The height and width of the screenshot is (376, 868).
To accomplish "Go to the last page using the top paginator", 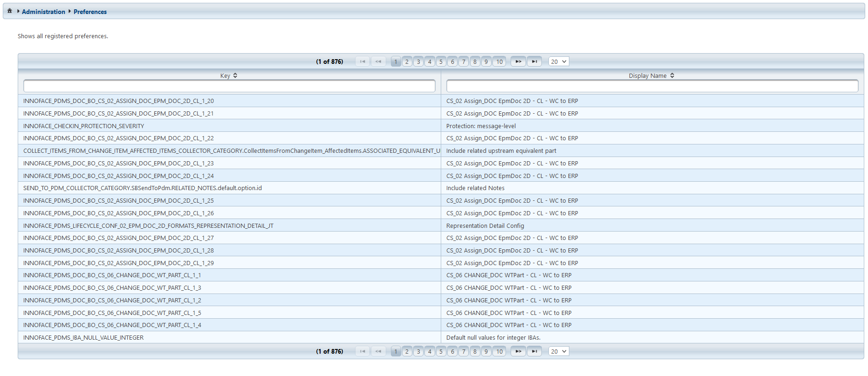I will click(x=534, y=62).
